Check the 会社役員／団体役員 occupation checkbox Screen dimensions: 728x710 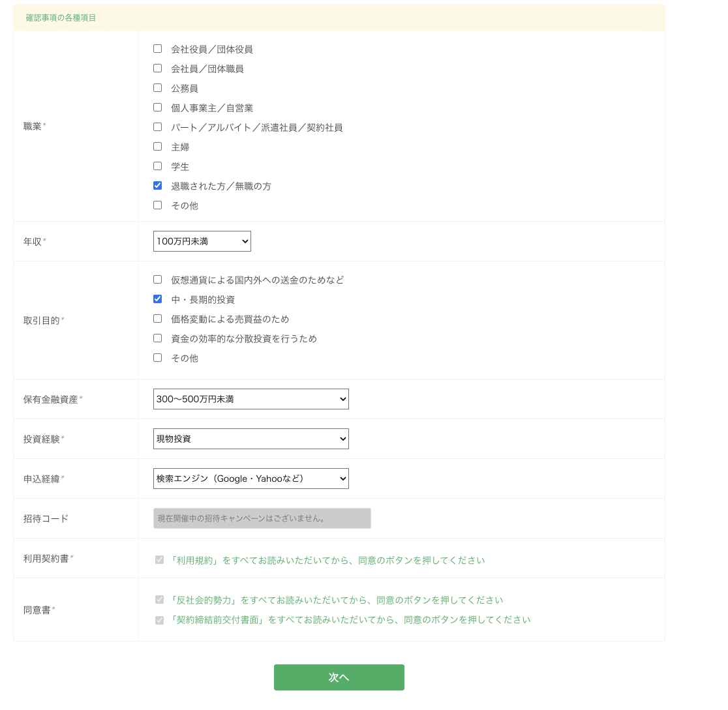point(157,48)
